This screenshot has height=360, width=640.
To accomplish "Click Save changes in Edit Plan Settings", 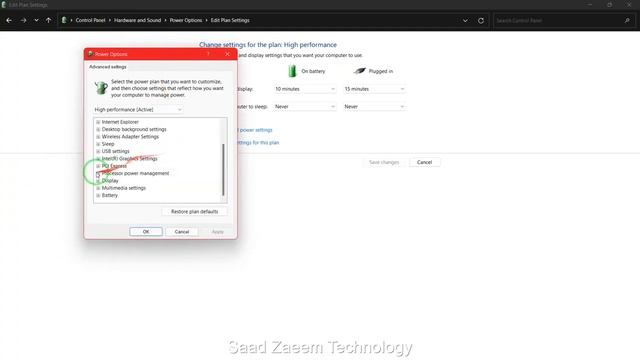I will pos(384,162).
